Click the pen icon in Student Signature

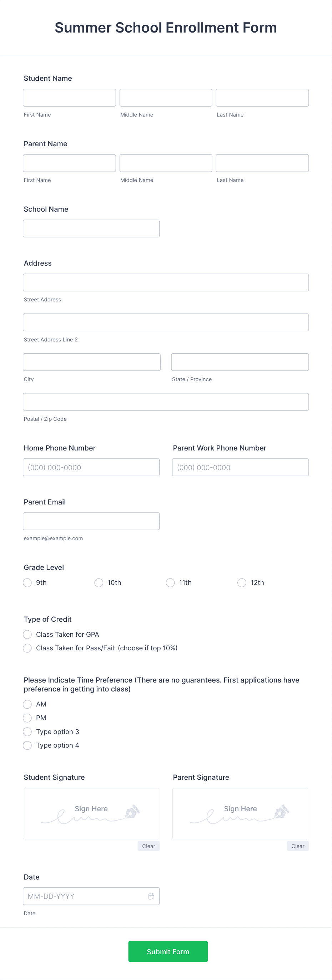point(132,811)
